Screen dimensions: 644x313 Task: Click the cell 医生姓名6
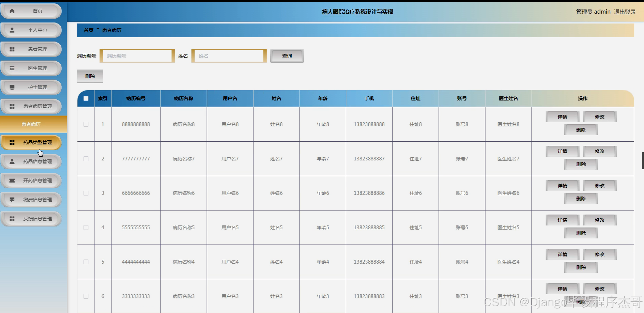pyautogui.click(x=508, y=193)
